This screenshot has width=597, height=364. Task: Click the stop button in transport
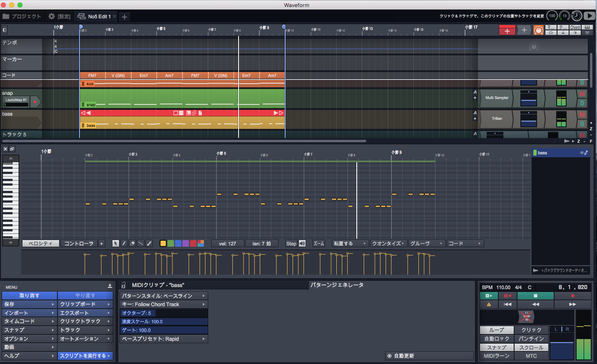535,296
